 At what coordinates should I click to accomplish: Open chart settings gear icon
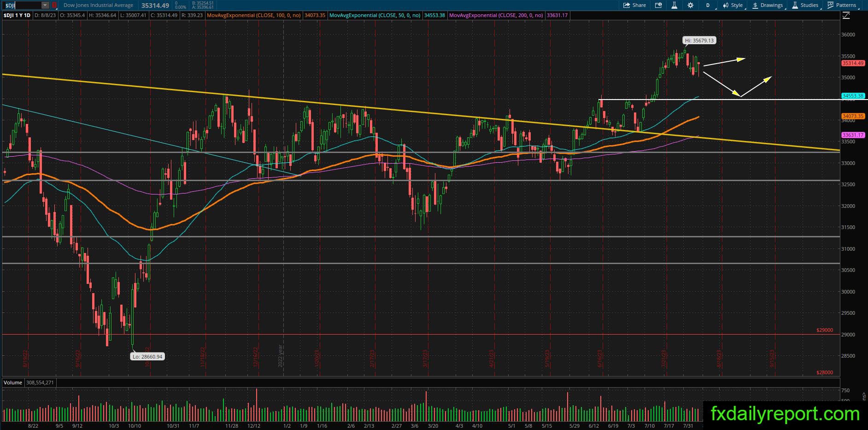pyautogui.click(x=690, y=5)
